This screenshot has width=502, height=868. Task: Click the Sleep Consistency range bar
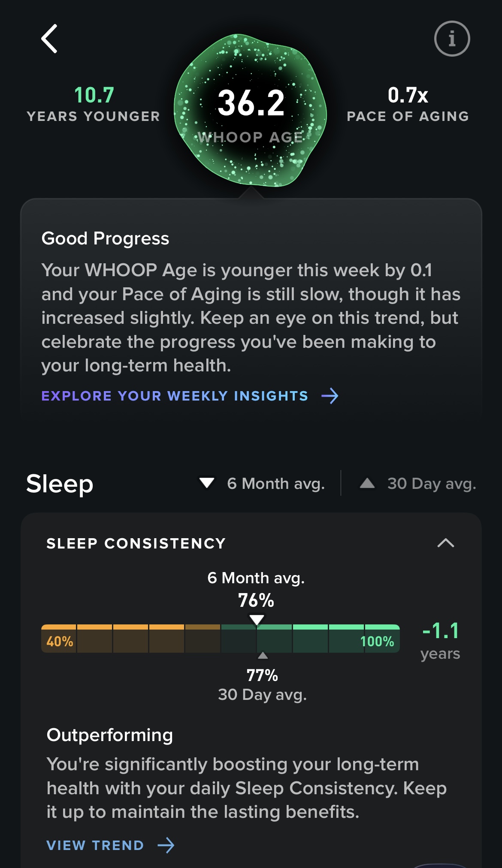pyautogui.click(x=221, y=639)
